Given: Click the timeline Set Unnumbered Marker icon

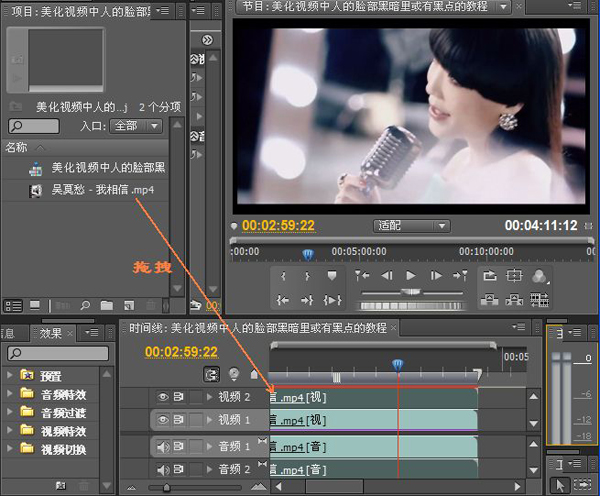Looking at the screenshot, I should click(x=254, y=374).
